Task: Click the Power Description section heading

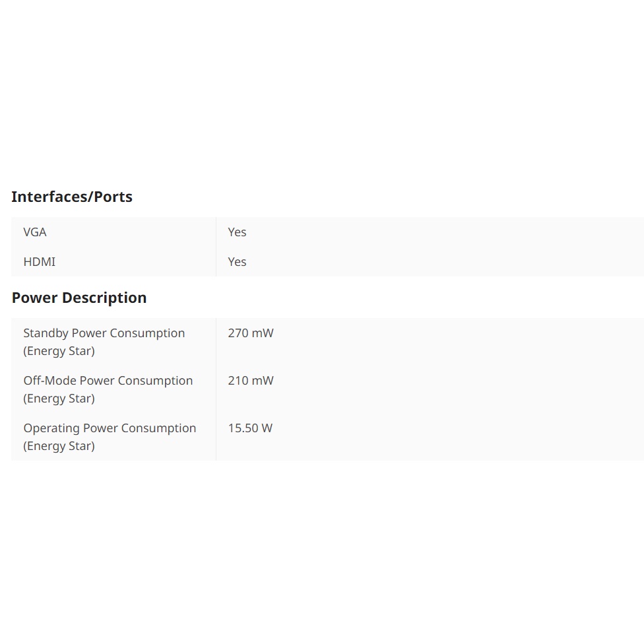Action: [79, 298]
